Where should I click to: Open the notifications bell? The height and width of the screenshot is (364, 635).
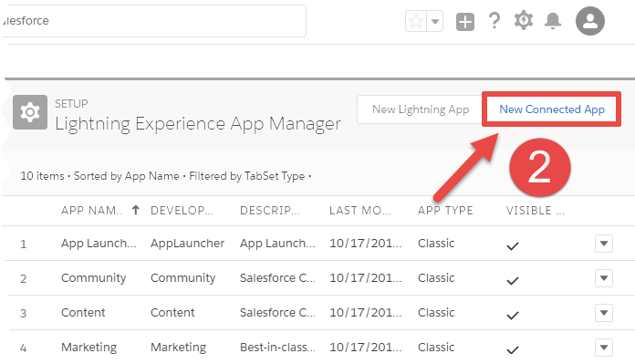click(x=552, y=21)
